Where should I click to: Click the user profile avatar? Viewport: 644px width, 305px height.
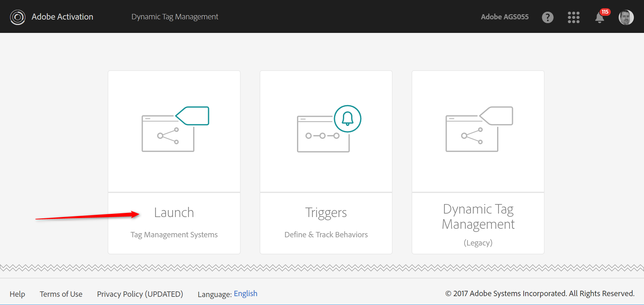tap(626, 17)
